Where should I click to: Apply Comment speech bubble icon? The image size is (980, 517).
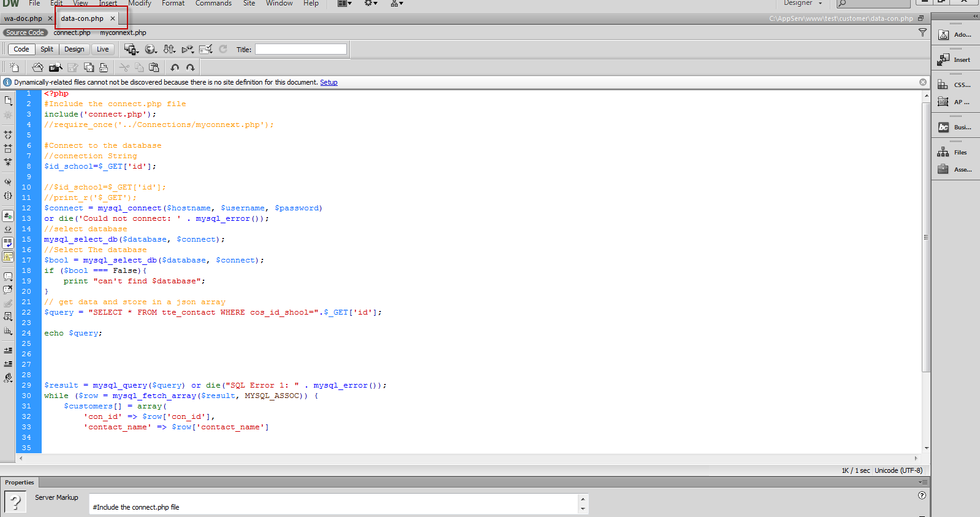[x=8, y=277]
